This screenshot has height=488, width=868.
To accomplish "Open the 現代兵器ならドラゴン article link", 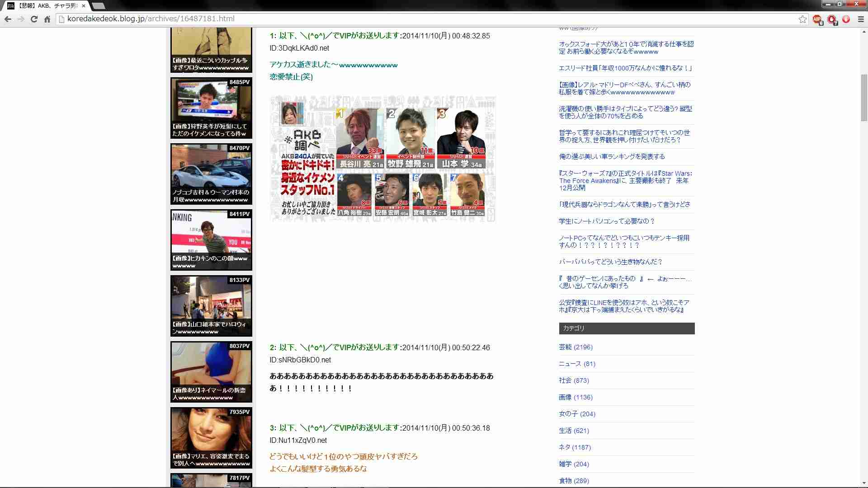I will (624, 205).
